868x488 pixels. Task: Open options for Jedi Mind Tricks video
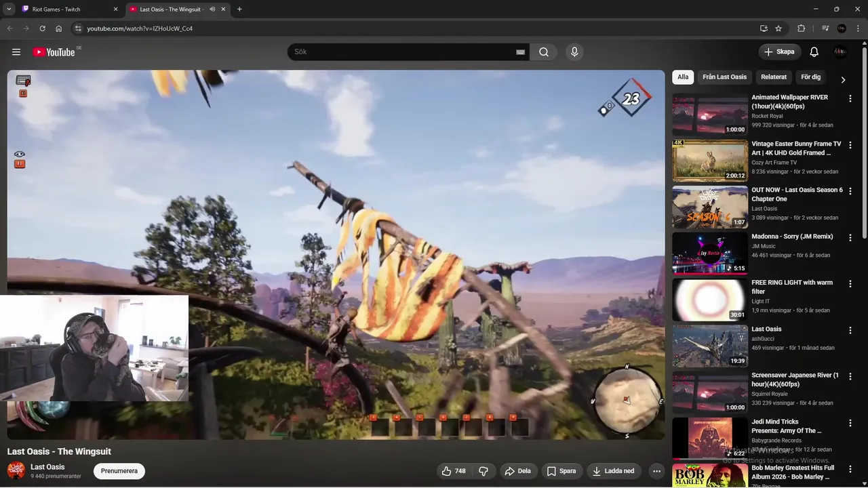[x=850, y=423]
